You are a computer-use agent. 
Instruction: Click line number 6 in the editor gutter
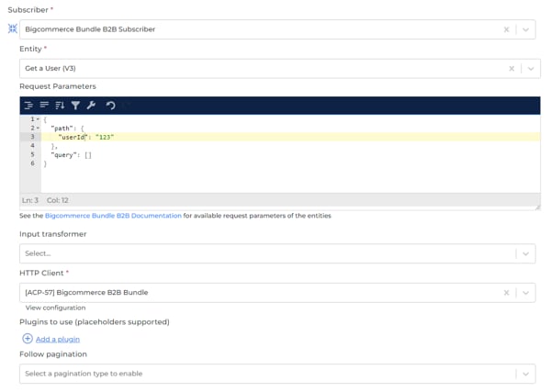tap(32, 163)
